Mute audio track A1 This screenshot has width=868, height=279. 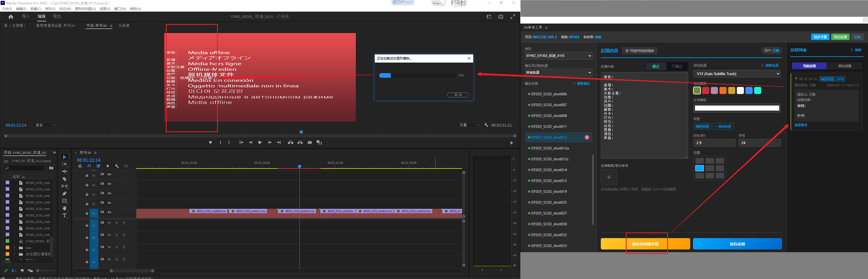[x=109, y=223]
